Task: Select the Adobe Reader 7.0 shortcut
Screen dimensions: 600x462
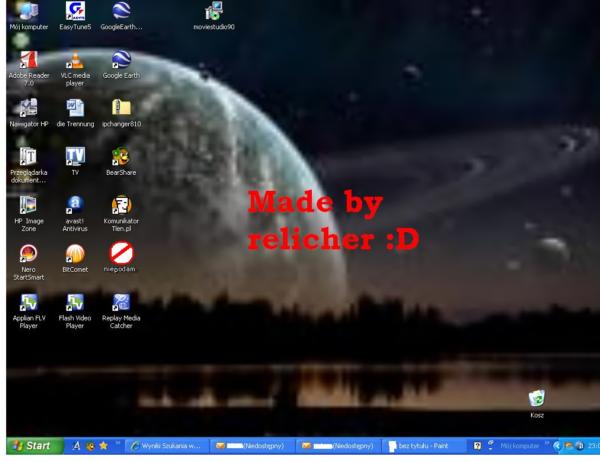Action: [29, 69]
